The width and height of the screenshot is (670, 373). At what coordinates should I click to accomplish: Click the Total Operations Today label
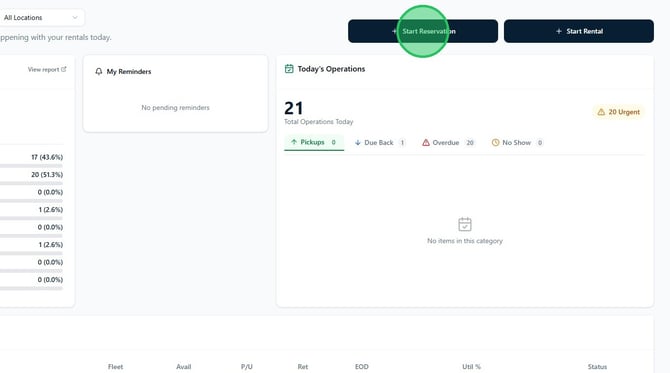pyautogui.click(x=319, y=122)
